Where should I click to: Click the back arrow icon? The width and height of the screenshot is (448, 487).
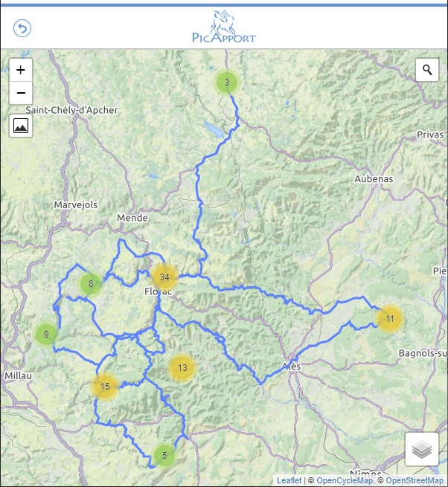coord(22,29)
